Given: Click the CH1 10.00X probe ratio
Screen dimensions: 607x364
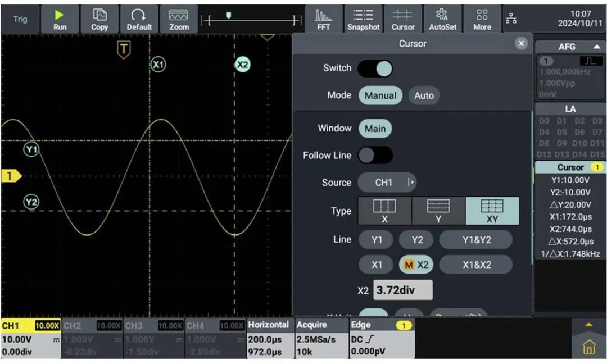Looking at the screenshot, I should [47, 326].
